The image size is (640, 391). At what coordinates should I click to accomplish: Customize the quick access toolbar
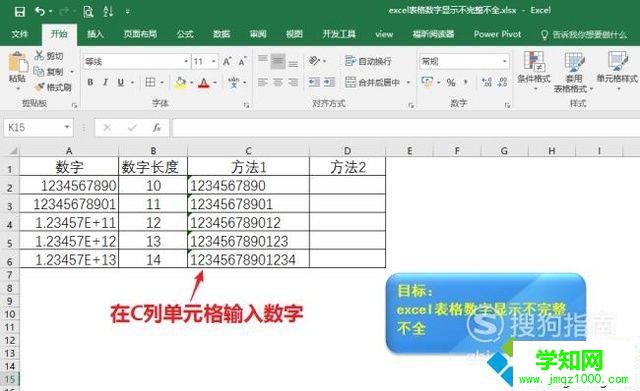click(127, 12)
